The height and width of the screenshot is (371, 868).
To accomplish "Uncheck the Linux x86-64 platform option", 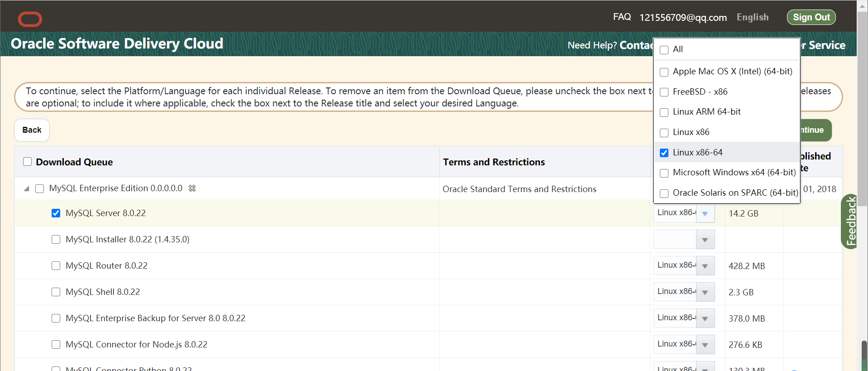I will [x=664, y=153].
